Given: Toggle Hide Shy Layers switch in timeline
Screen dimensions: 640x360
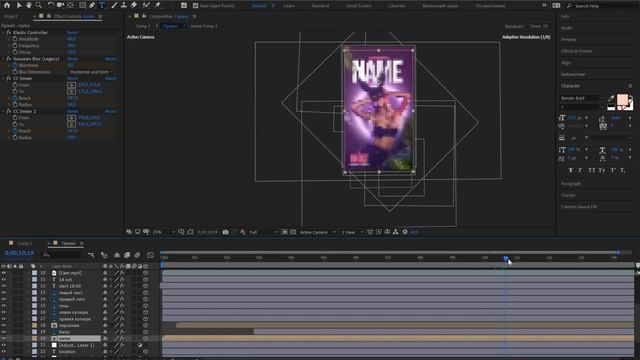Looking at the screenshot, I should click(x=117, y=255).
